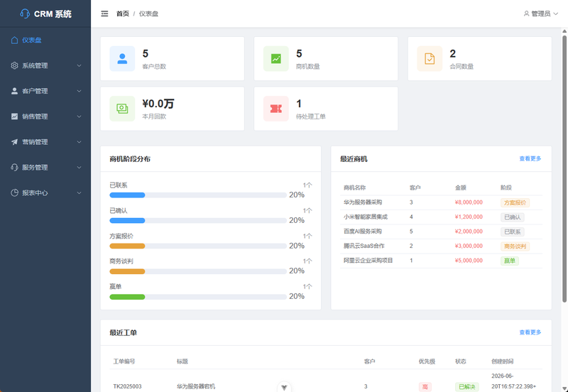Click the CRM 系统 title text
Image resolution: width=568 pixels, height=392 pixels.
tap(53, 13)
